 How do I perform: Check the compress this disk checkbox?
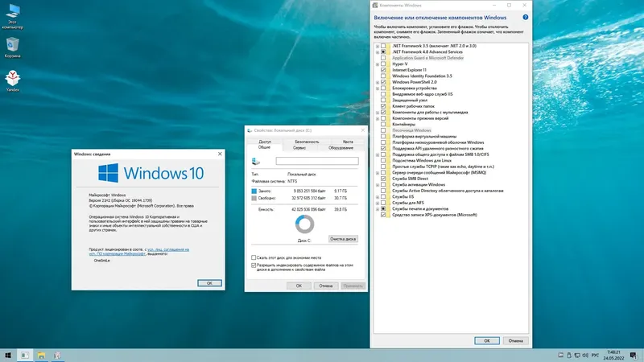click(254, 257)
